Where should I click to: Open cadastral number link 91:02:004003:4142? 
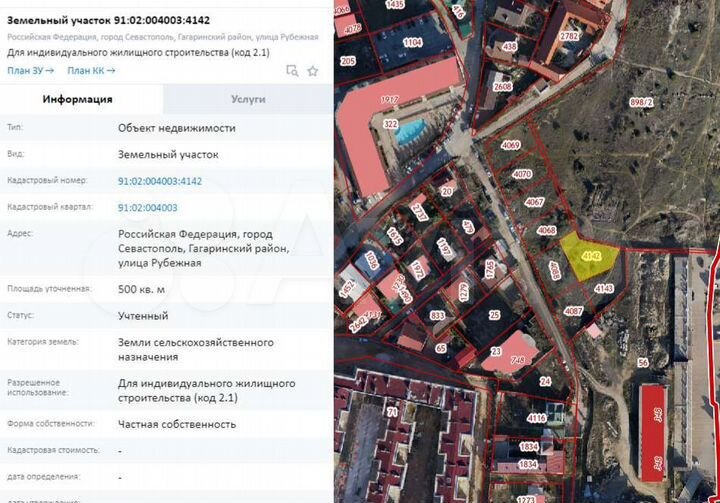160,181
